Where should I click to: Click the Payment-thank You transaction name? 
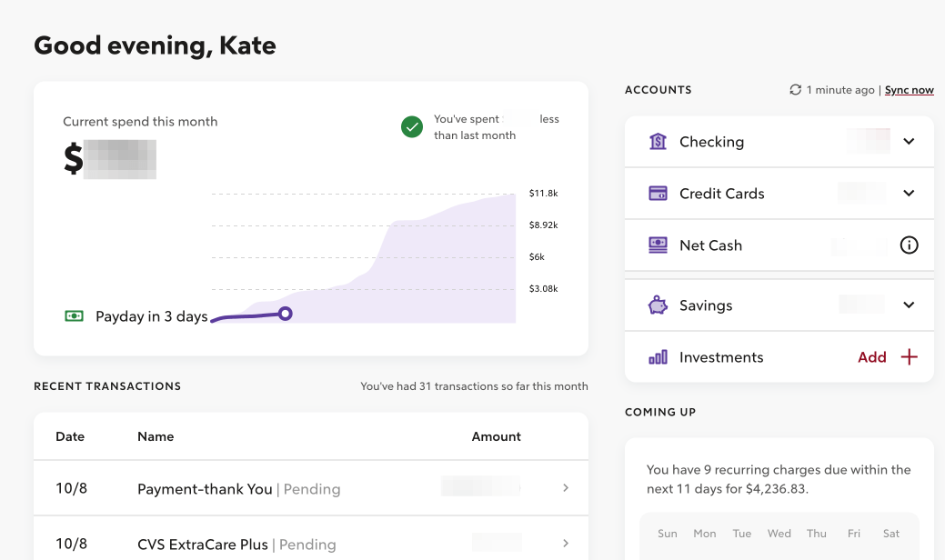tap(205, 489)
